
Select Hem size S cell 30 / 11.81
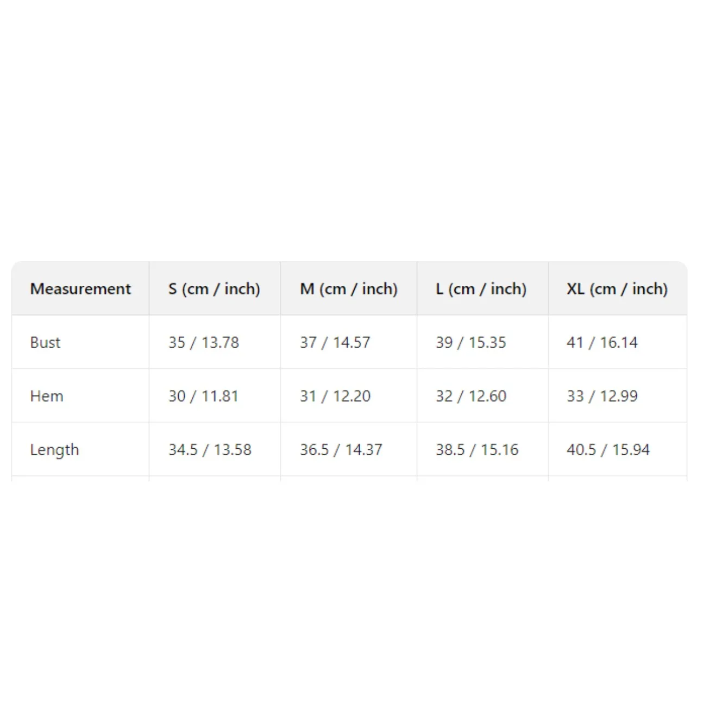point(203,396)
